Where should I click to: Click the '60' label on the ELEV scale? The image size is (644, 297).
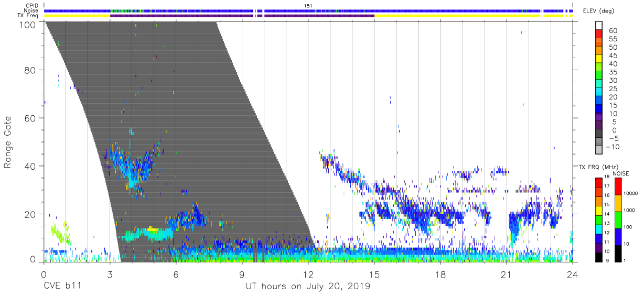[613, 31]
